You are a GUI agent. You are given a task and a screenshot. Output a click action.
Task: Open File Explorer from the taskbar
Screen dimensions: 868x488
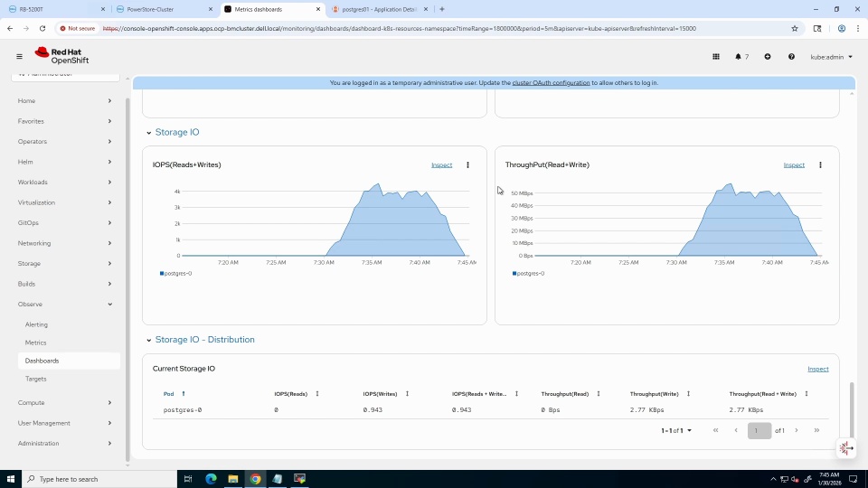point(233,479)
